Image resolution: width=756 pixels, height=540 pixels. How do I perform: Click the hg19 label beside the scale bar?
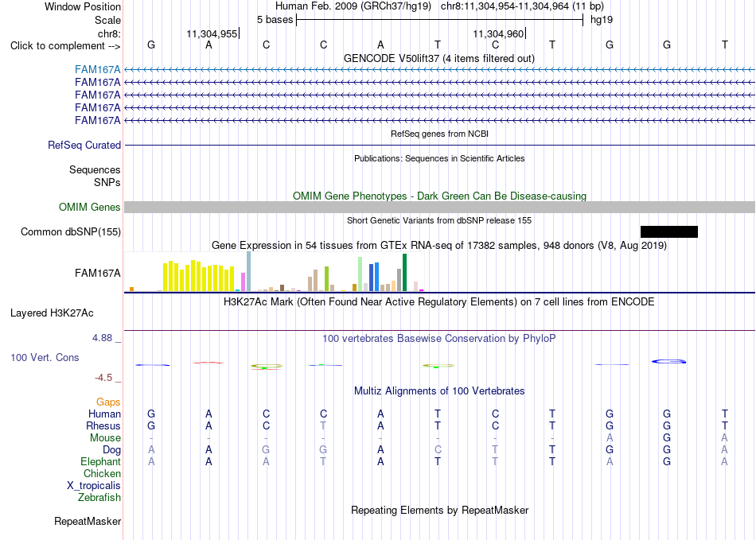pos(602,20)
